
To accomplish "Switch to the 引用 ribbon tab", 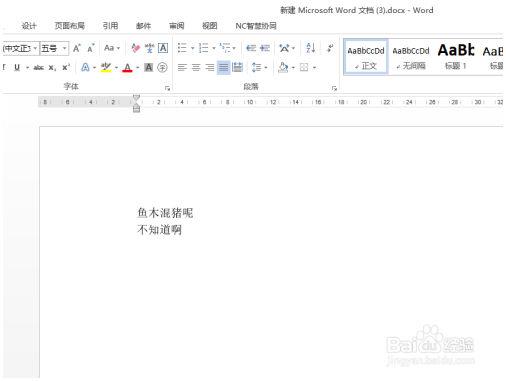I will 110,26.
